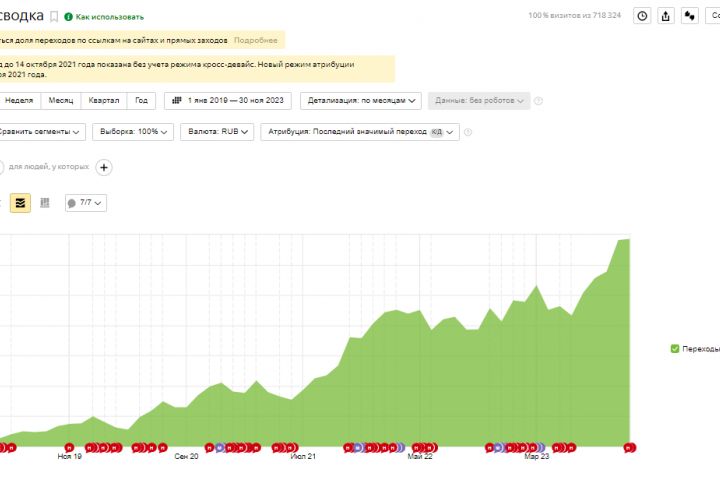Image resolution: width=720 pixels, height=480 pixels.
Task: Click the compare icon with two dark shapes
Action: (x=690, y=16)
